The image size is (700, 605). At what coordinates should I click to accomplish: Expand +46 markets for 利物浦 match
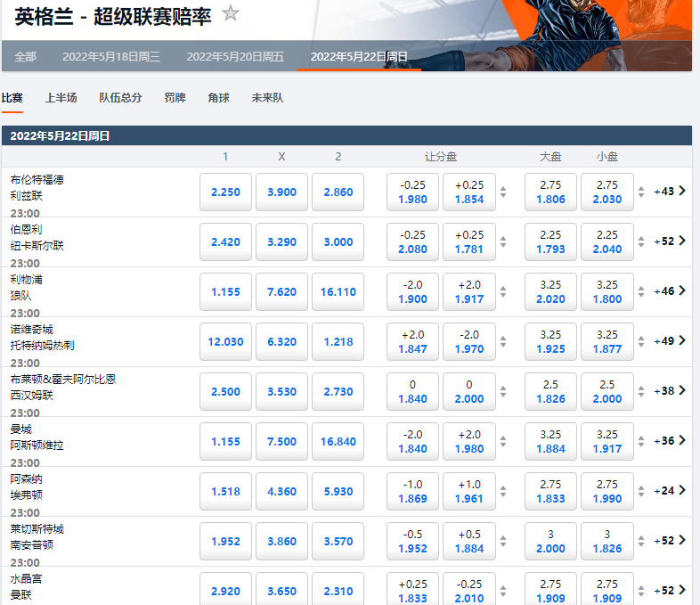pos(670,291)
